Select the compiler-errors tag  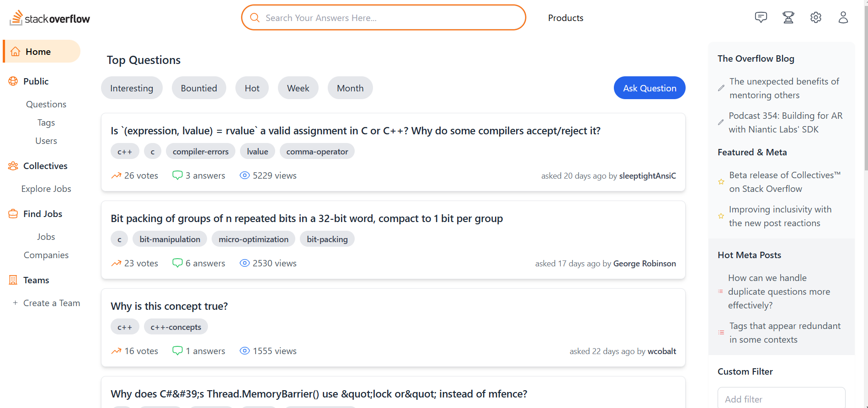coord(201,152)
